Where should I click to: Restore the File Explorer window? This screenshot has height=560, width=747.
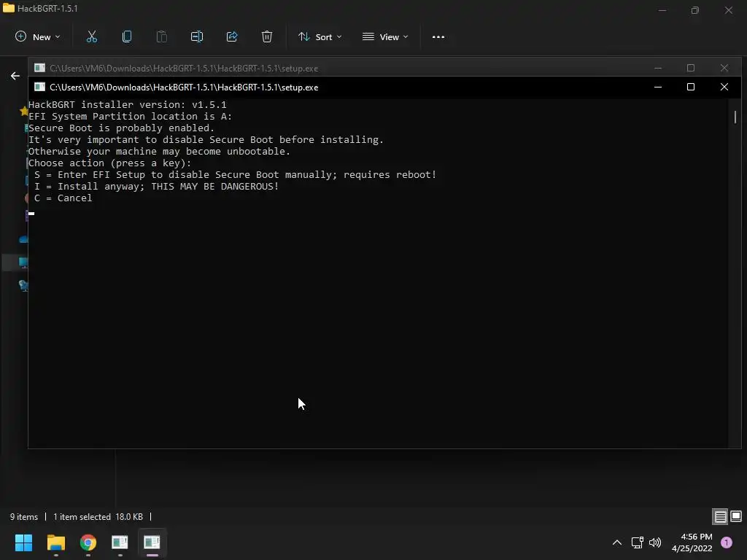coord(695,10)
